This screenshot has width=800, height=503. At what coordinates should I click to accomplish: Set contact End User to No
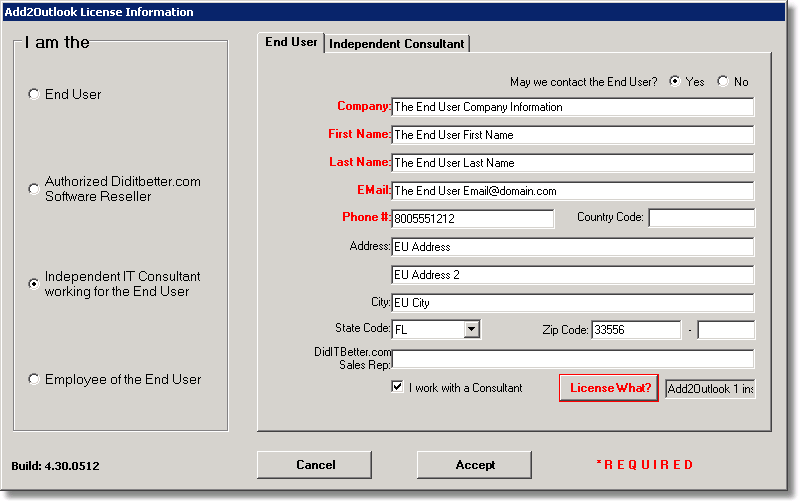(x=723, y=81)
